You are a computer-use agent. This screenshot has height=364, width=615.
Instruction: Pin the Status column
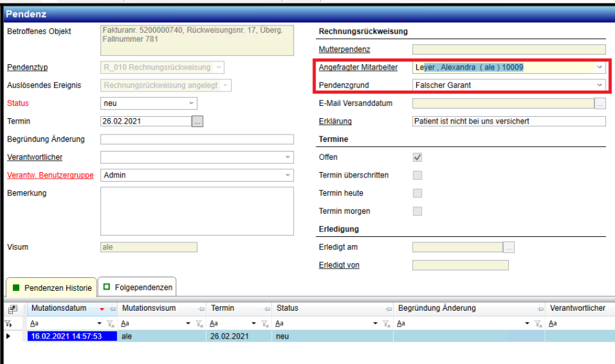tap(389, 309)
